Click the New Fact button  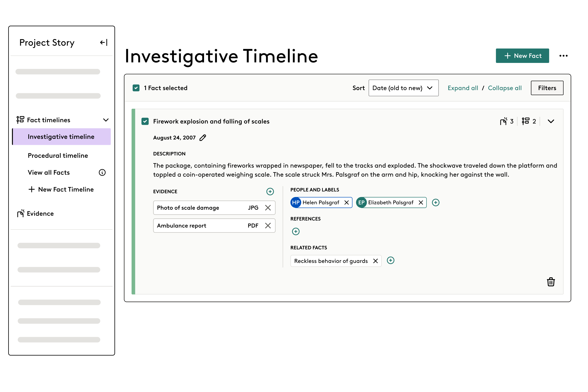pos(522,56)
